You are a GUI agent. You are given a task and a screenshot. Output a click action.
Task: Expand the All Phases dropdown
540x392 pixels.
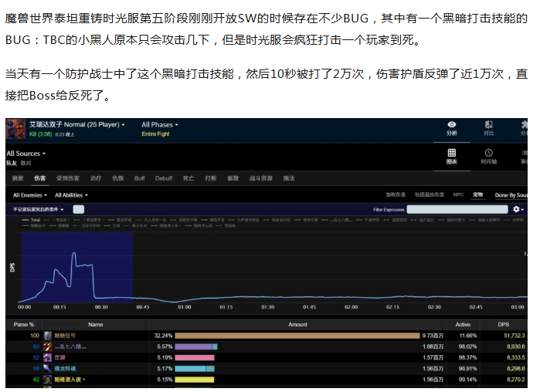click(x=160, y=124)
